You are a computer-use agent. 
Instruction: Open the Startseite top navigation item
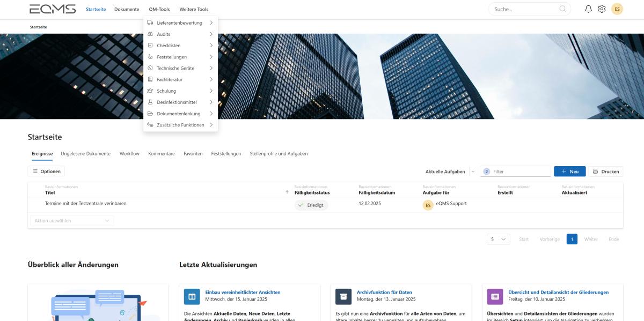[x=96, y=9]
